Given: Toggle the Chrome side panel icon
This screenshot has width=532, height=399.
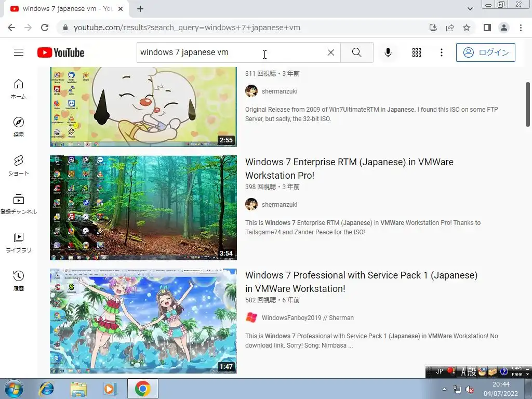Looking at the screenshot, I should [487, 28].
